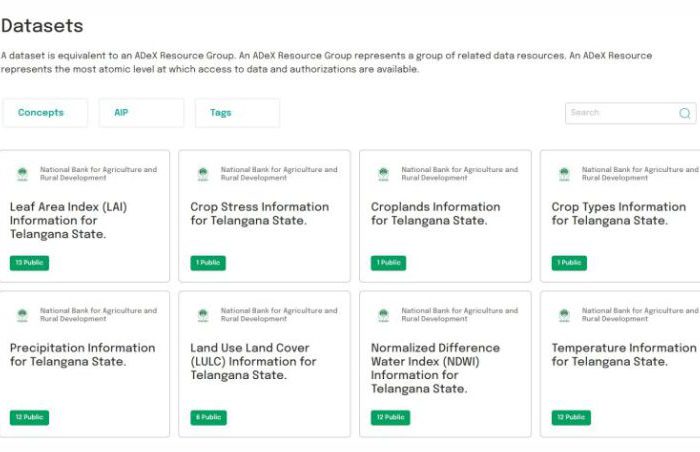Click provider name on Leaf Area Index card
Image resolution: width=700 pixels, height=452 pixels.
click(98, 173)
